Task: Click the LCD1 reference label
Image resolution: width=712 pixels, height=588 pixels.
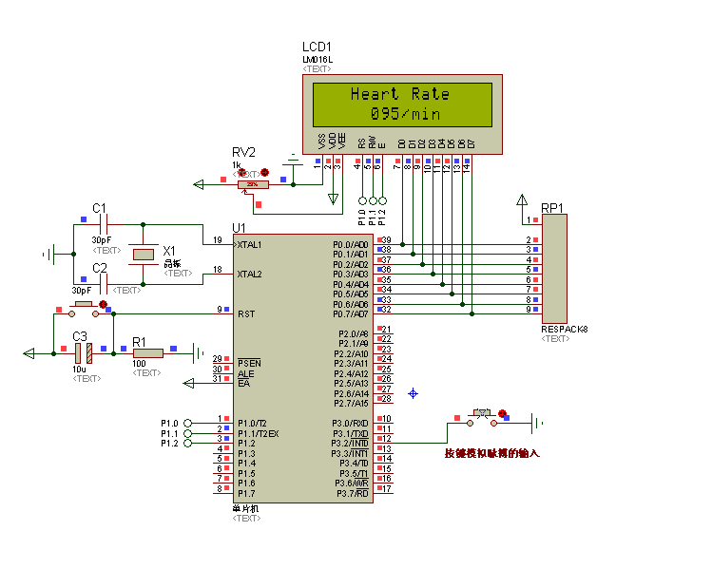Action: point(317,47)
